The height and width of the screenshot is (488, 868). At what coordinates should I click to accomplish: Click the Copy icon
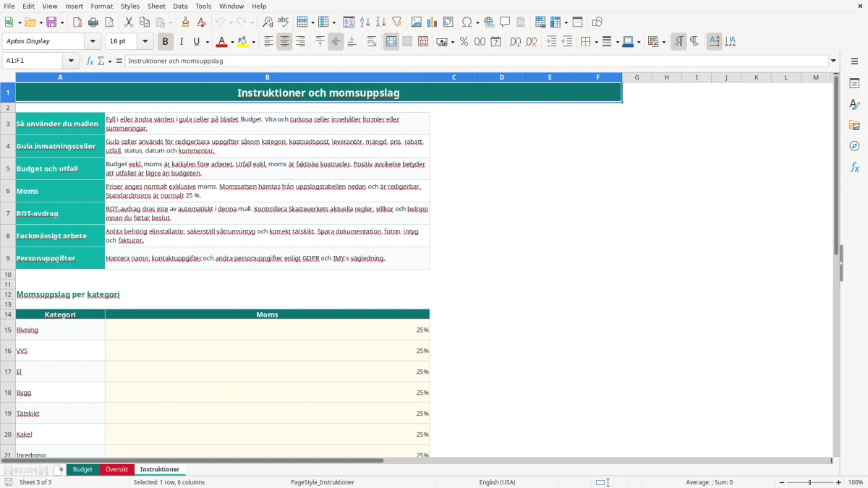point(144,22)
